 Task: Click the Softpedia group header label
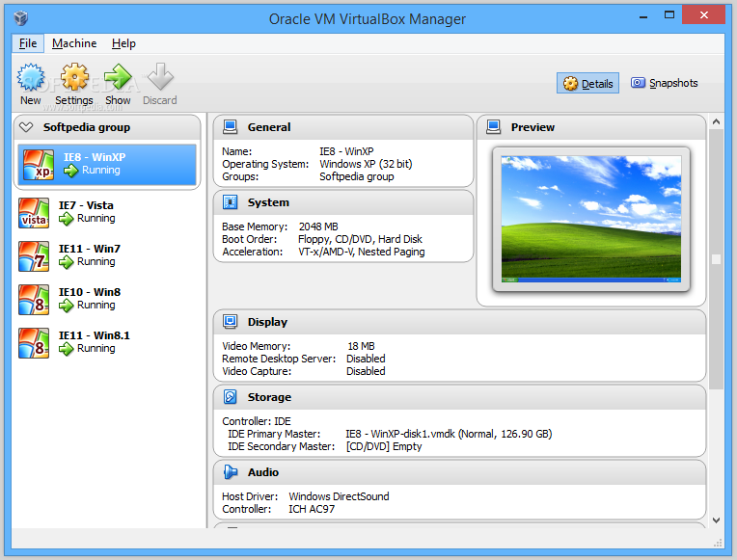pyautogui.click(x=87, y=127)
